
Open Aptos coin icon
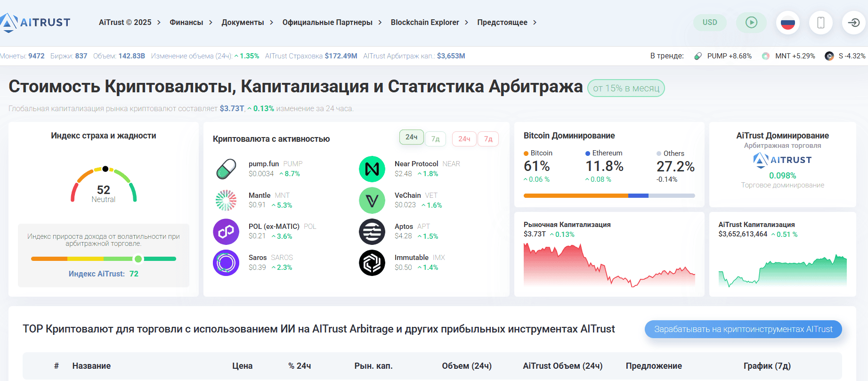point(372,232)
